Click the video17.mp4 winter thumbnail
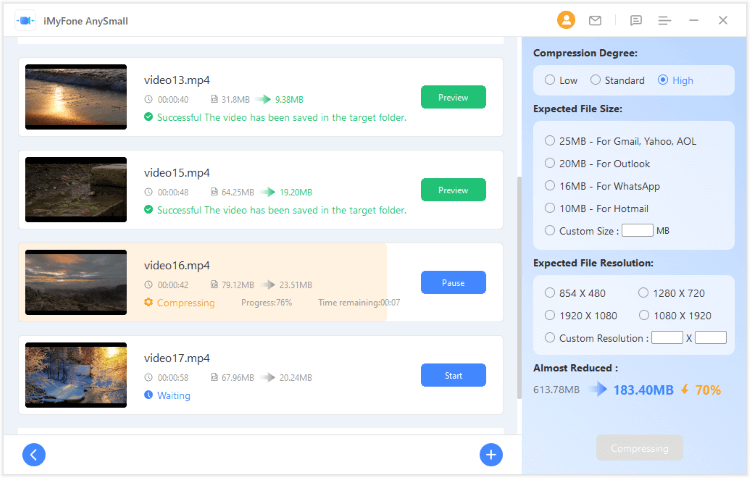The image size is (750, 478). click(76, 375)
